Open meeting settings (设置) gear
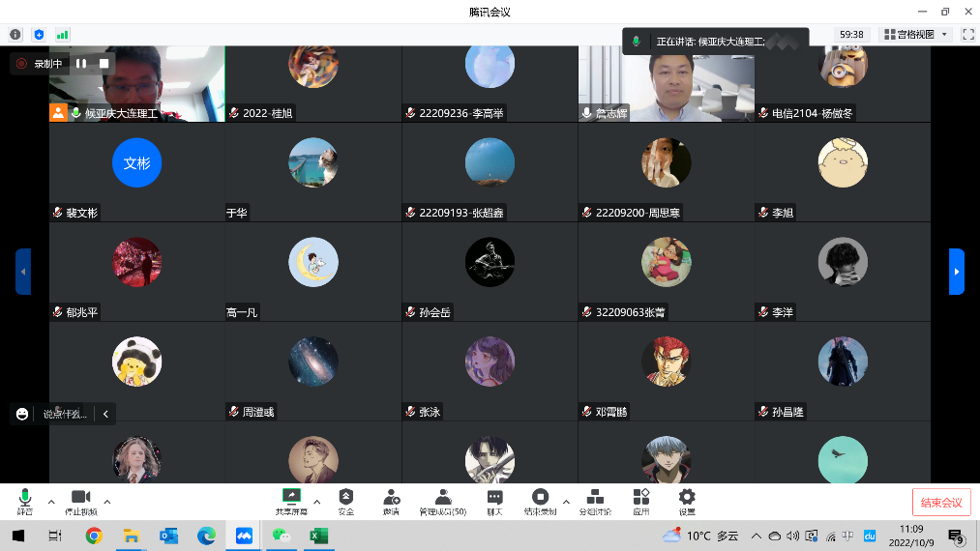 687,501
